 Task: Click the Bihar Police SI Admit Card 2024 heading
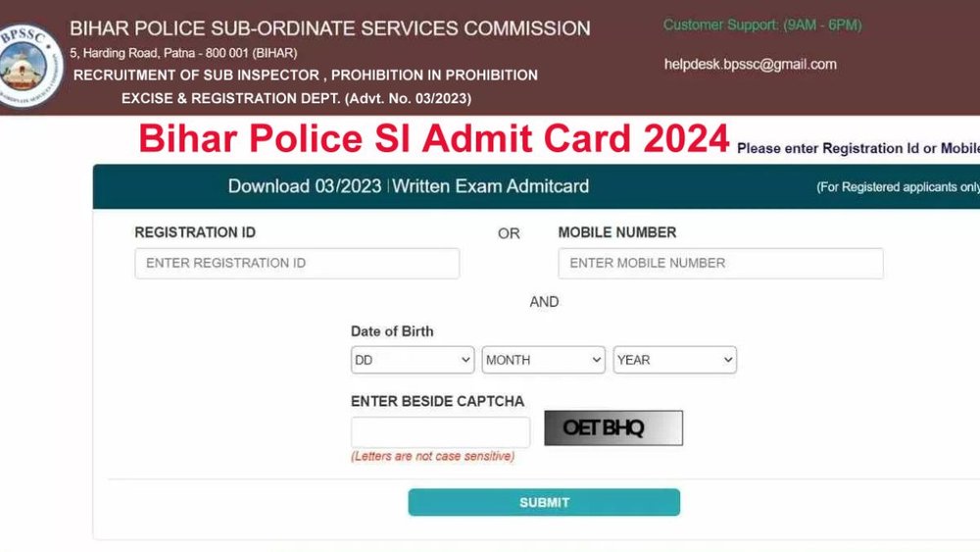tap(434, 138)
